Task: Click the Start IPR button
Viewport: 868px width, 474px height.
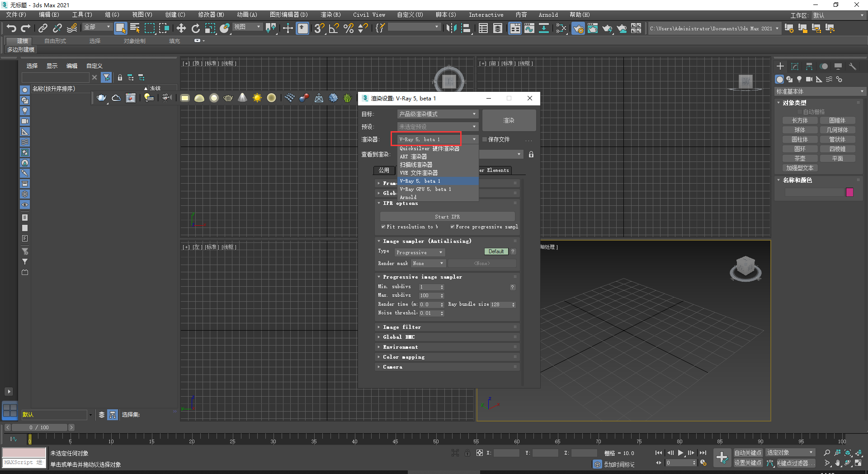Action: pyautogui.click(x=447, y=217)
